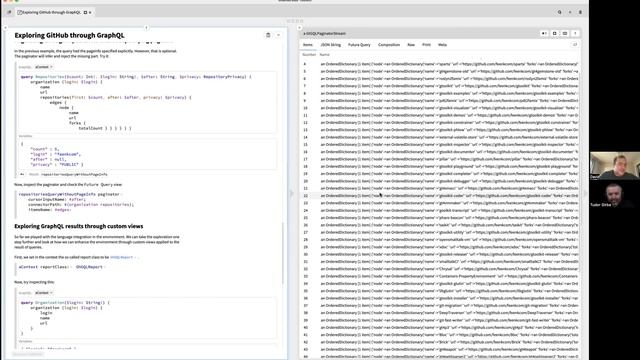Switch to the JSON String tab

pyautogui.click(x=331, y=45)
